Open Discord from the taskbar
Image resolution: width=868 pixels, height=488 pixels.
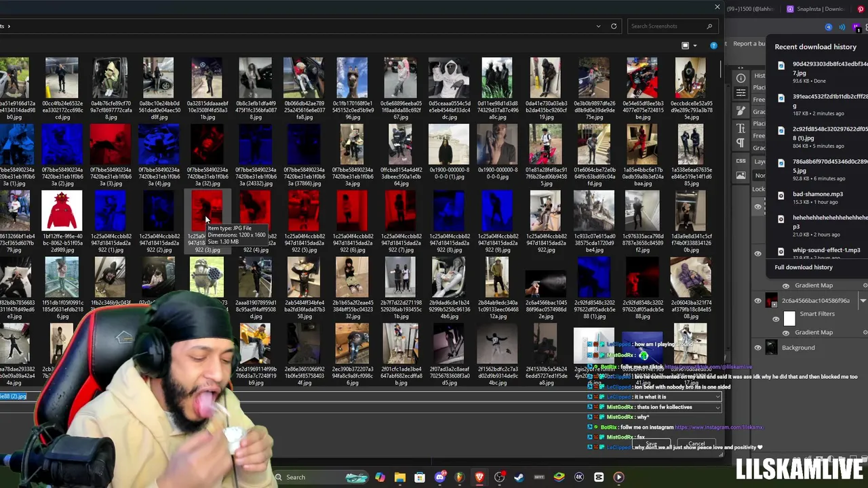pyautogui.click(x=439, y=477)
